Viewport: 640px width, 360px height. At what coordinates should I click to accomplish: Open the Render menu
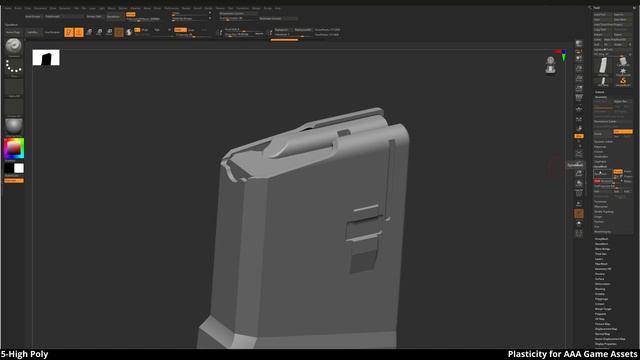tap(186, 8)
